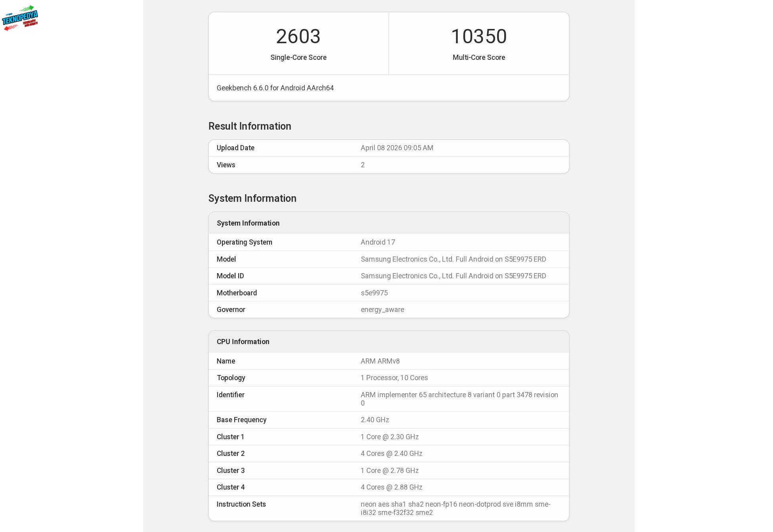Screen dimensions: 773x532
Task: Click the Android 17 operating system value
Action: tap(378, 242)
